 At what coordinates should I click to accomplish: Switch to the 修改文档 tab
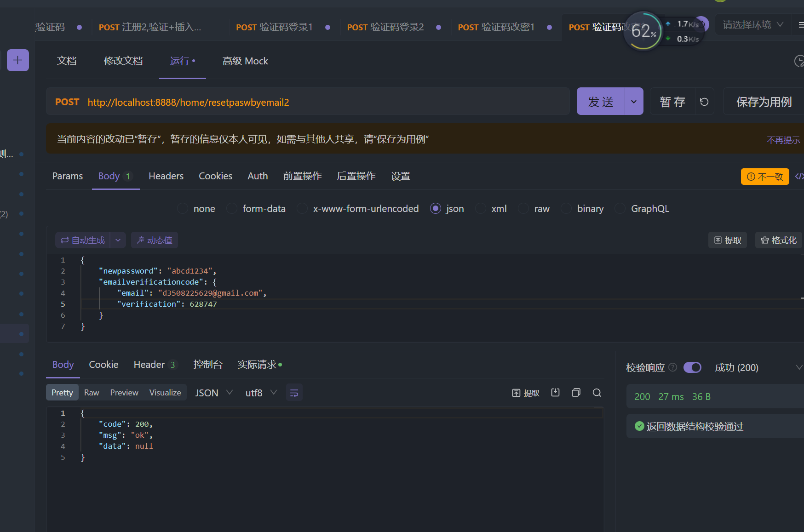(123, 61)
